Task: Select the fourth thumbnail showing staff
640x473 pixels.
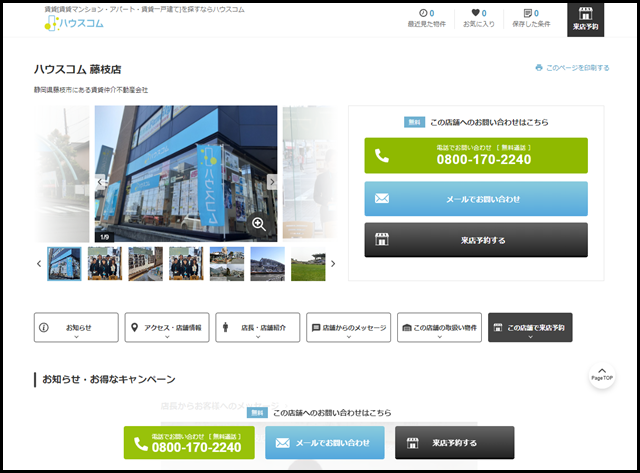Action: click(x=186, y=264)
